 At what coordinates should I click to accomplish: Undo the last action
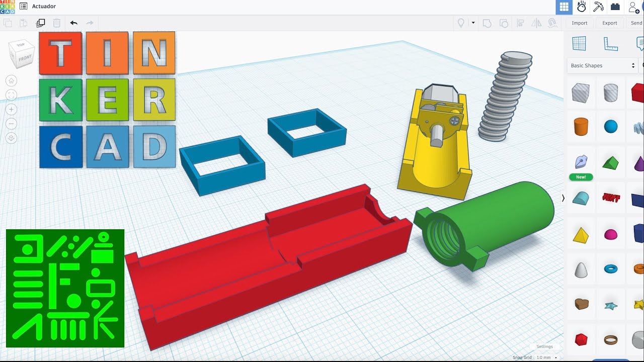[74, 23]
